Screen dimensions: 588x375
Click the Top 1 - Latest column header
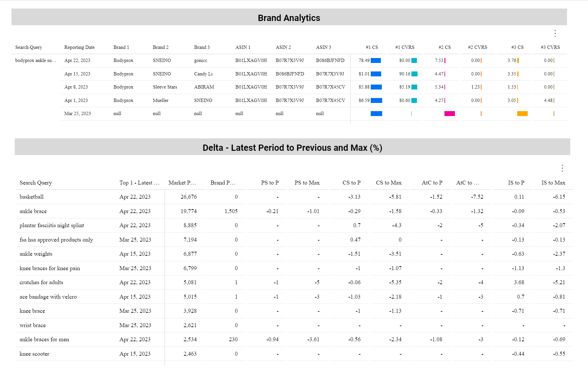(x=139, y=183)
